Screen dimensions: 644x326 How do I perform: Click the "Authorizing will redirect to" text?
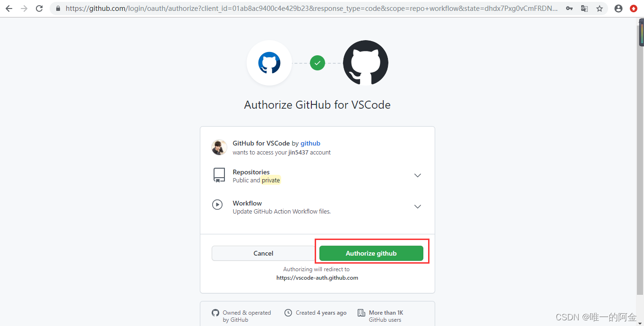point(317,269)
